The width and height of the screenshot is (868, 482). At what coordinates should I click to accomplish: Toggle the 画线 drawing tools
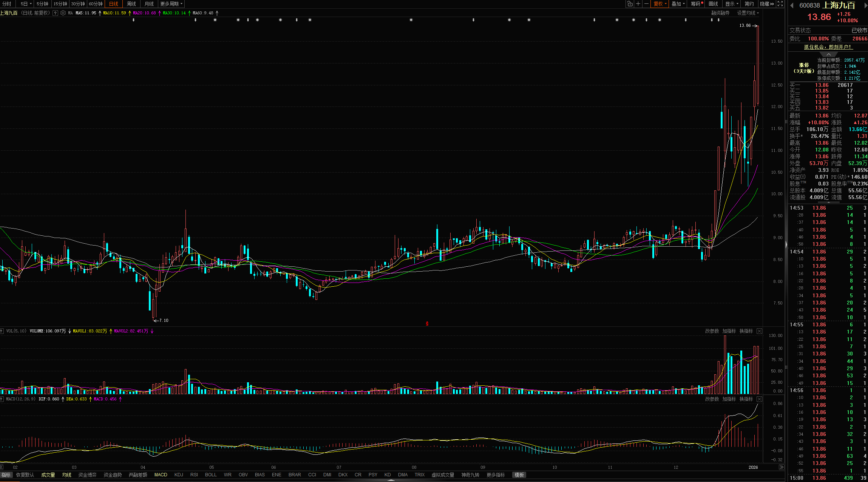click(x=713, y=4)
